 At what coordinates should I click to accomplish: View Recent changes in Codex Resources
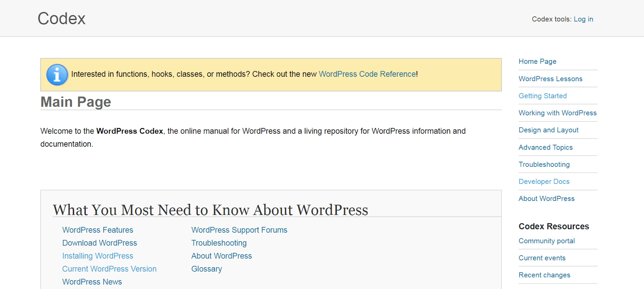(544, 275)
